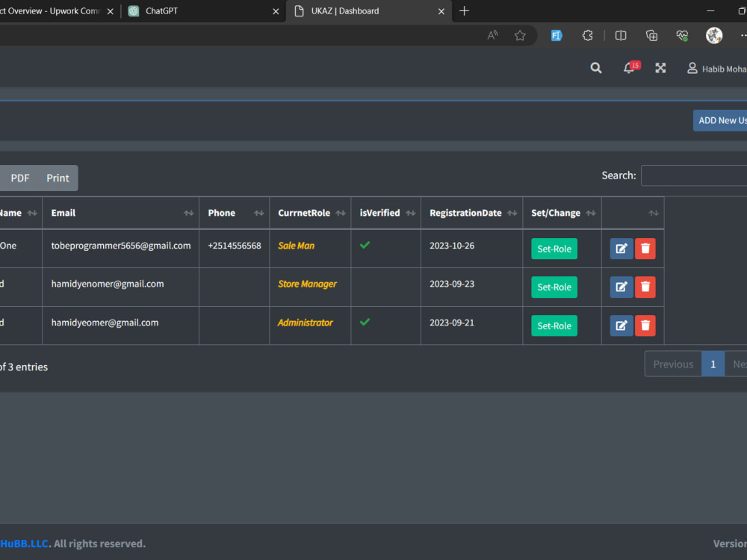Close the ChatGPT tab
The height and width of the screenshot is (560, 747).
click(276, 11)
